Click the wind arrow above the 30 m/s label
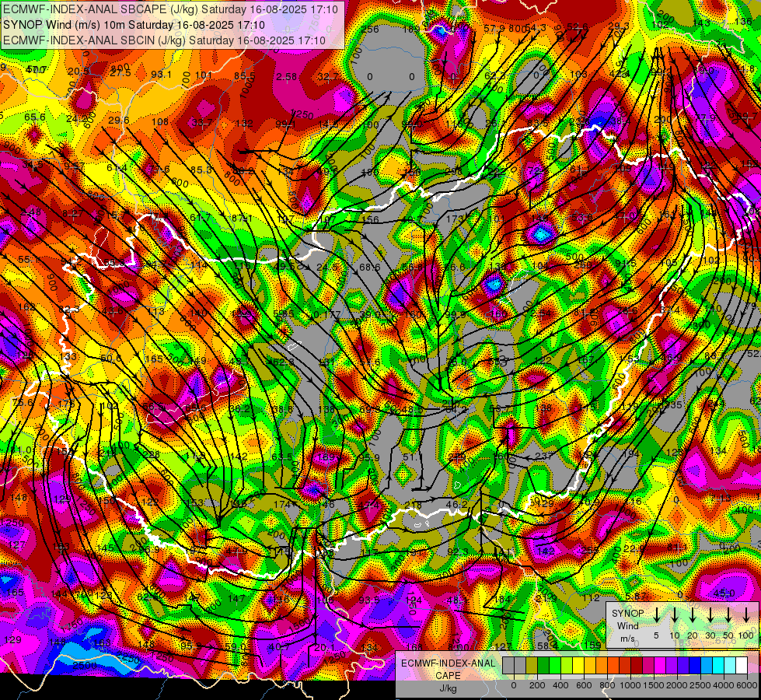 tap(710, 615)
